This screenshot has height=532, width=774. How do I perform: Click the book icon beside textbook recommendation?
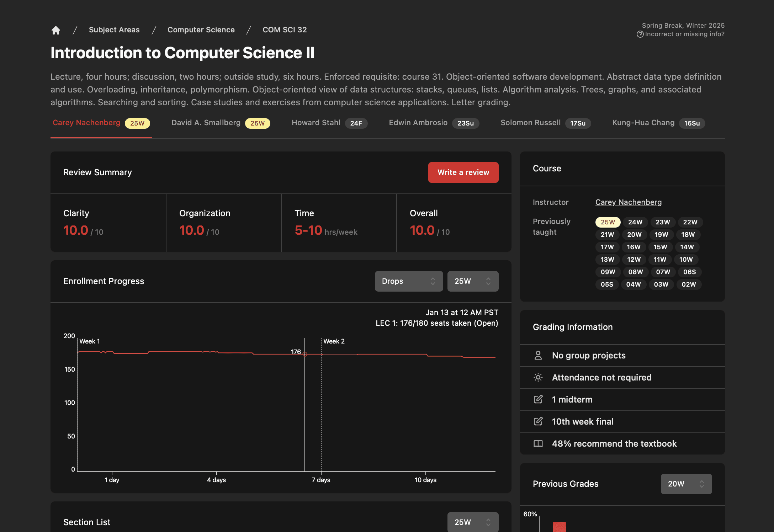(x=538, y=443)
